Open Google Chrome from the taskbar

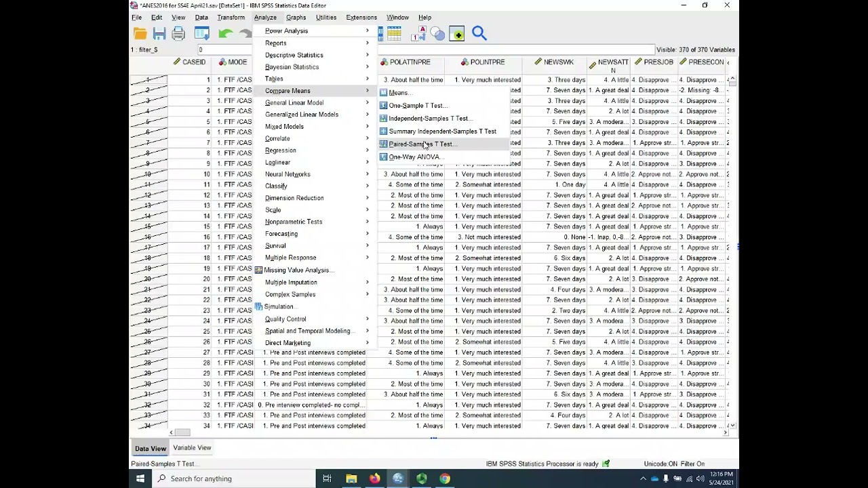pyautogui.click(x=445, y=479)
